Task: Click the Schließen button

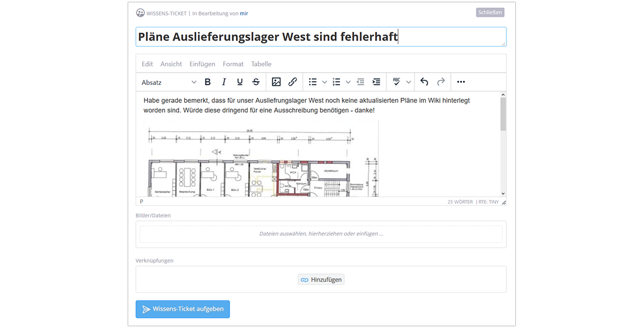Action: pos(490,12)
